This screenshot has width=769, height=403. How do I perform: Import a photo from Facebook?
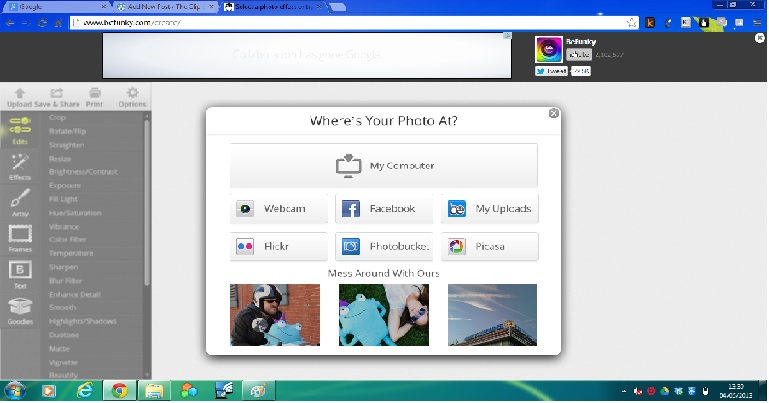[383, 209]
